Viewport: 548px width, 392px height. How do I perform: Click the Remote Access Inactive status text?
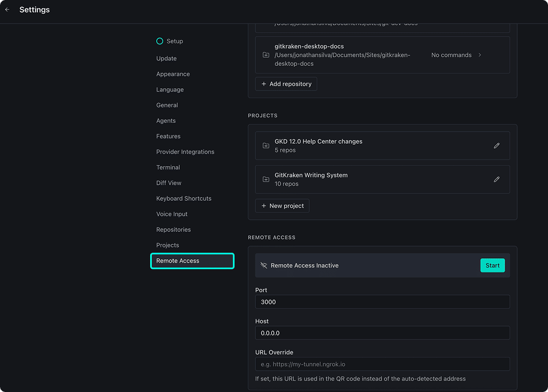tap(305, 265)
